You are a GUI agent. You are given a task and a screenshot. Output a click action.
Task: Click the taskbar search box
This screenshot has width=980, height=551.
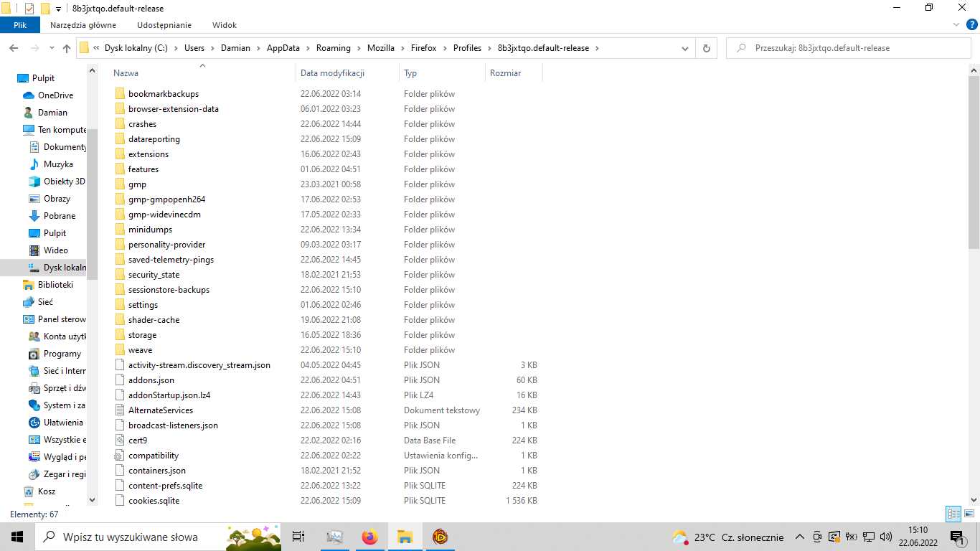(158, 537)
